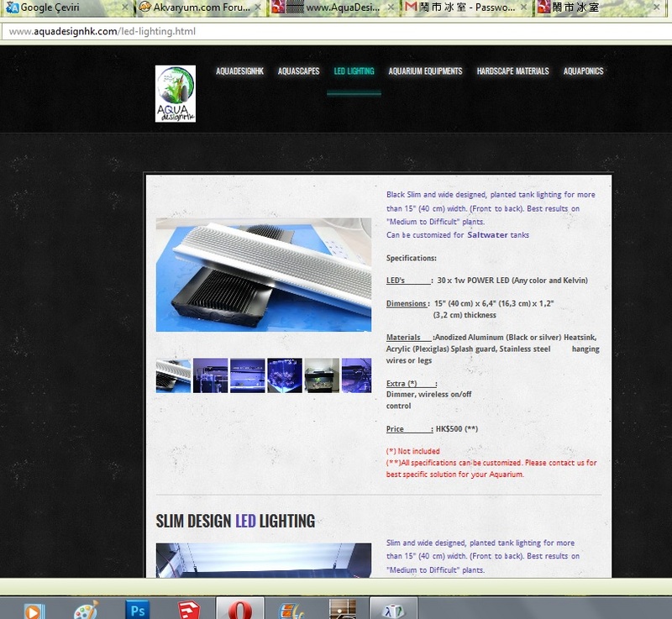Click the 'HK$500 (**)' price value
Viewport: 672px width, 619px height.
[457, 429]
